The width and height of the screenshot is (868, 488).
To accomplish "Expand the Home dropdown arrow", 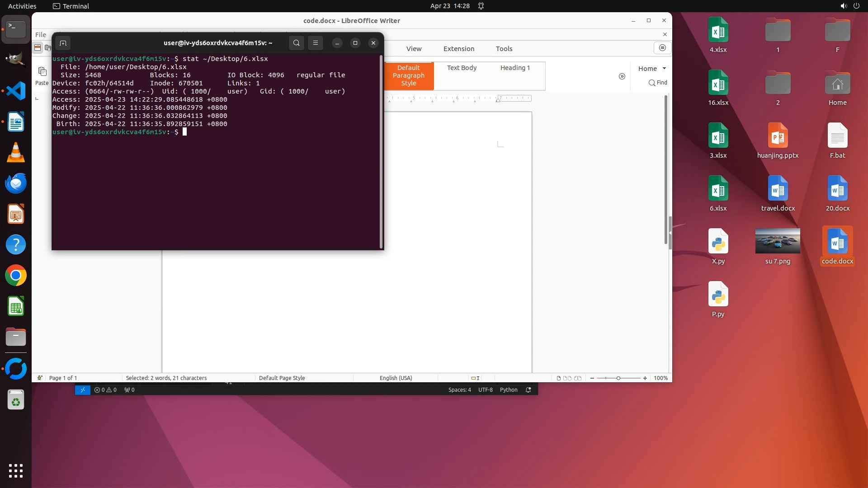I will [664, 68].
